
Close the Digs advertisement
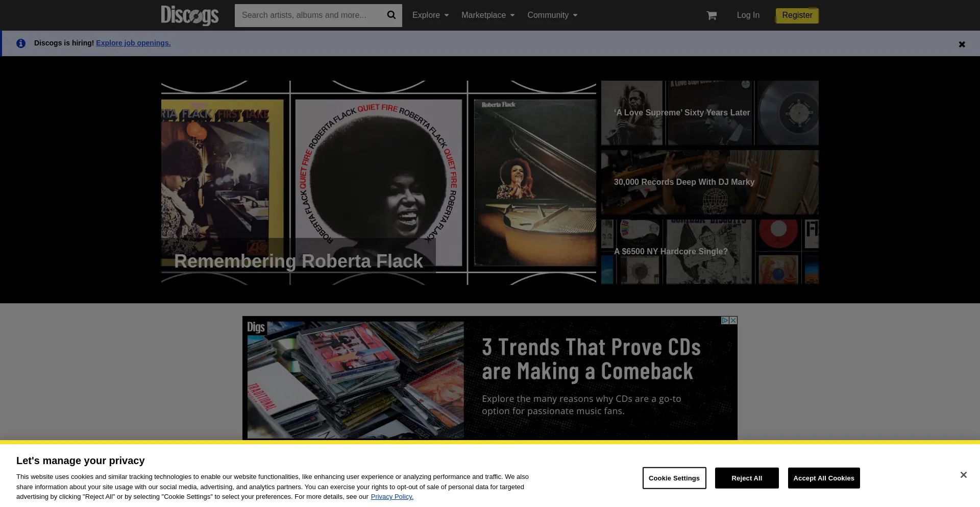(733, 320)
